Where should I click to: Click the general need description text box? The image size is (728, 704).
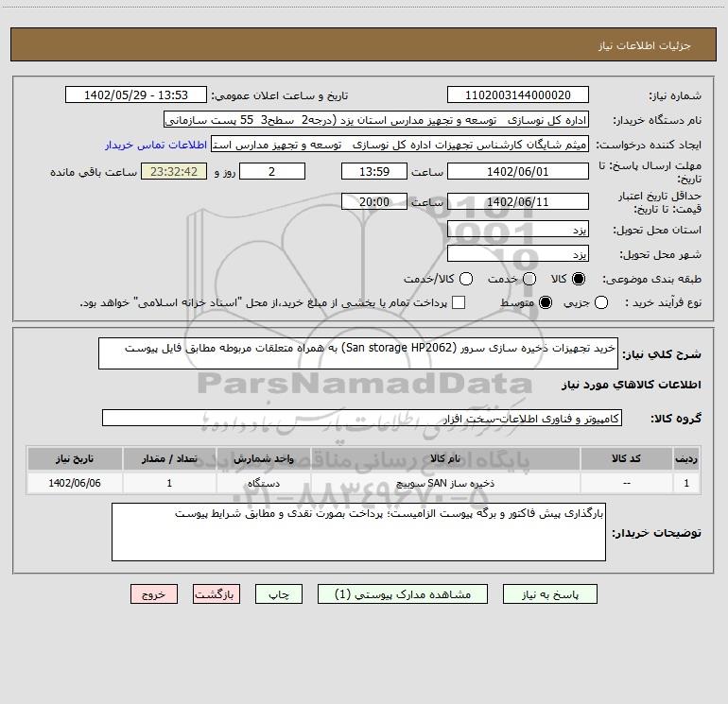coord(358,353)
